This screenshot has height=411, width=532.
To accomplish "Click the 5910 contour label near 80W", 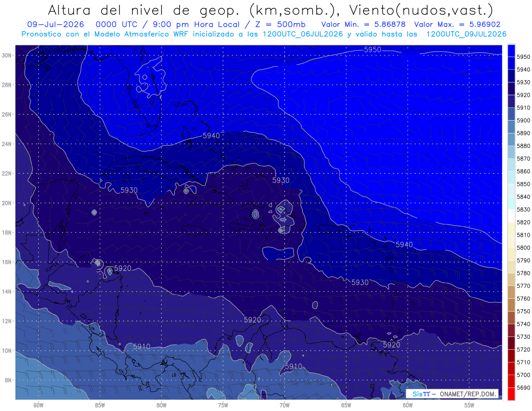I will click(x=141, y=346).
